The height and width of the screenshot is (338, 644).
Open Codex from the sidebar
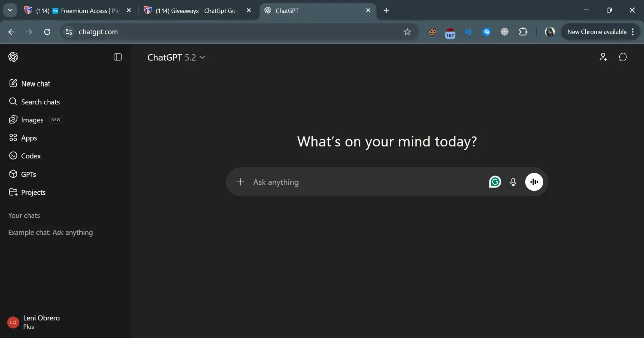[x=64, y=156]
